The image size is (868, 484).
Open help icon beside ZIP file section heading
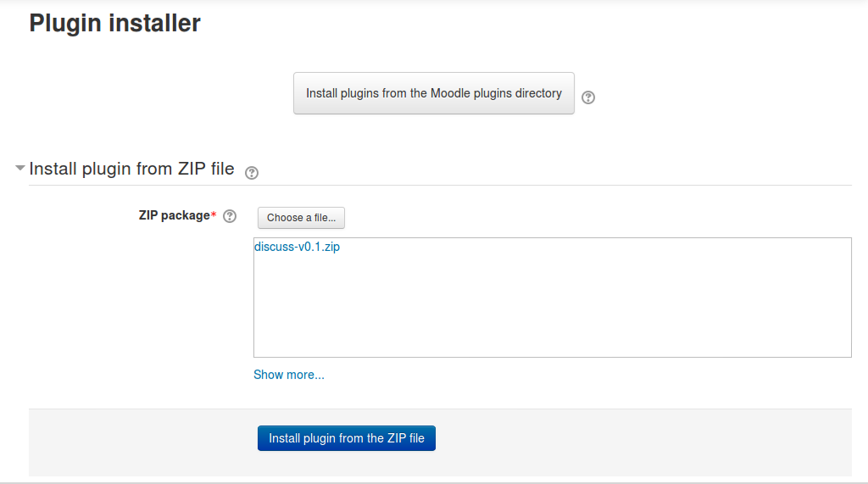[251, 173]
